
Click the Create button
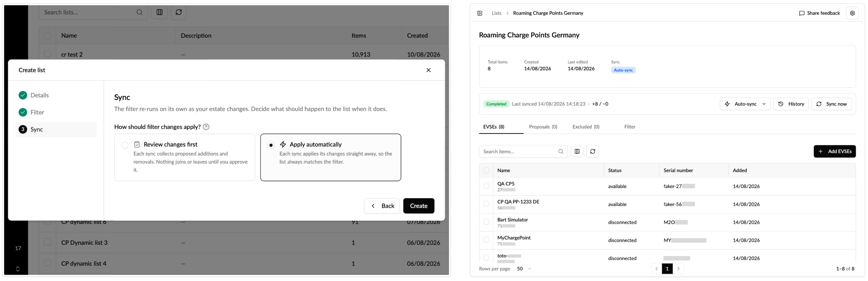(x=419, y=206)
